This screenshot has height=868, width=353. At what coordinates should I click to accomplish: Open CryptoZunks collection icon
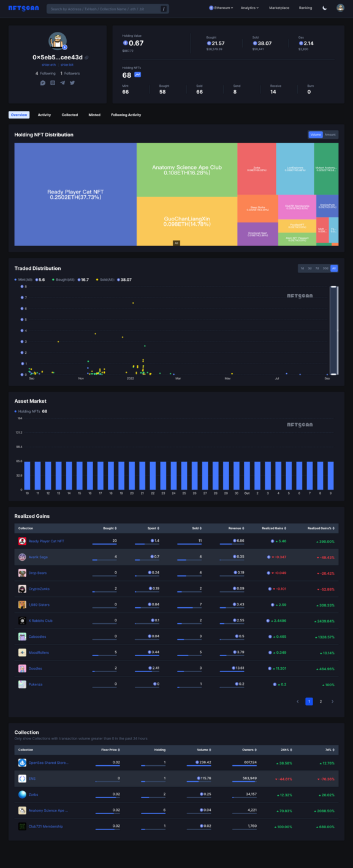[x=22, y=589]
